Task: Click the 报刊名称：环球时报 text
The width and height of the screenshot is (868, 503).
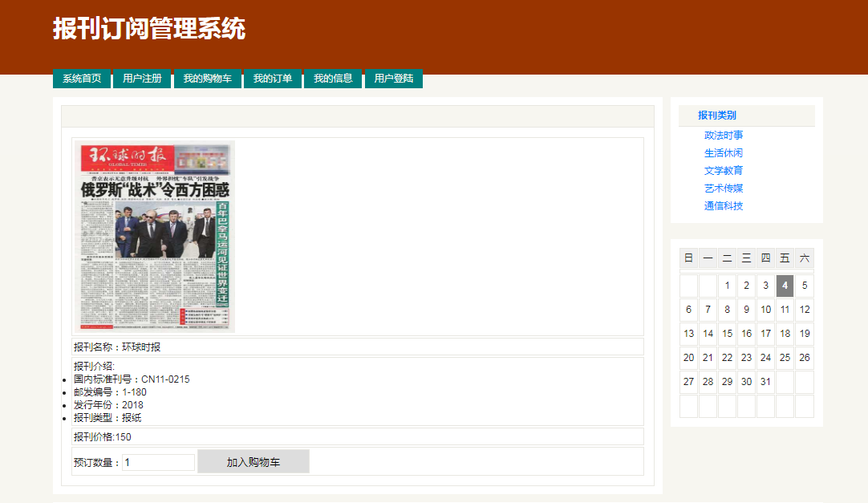Action: 117,347
